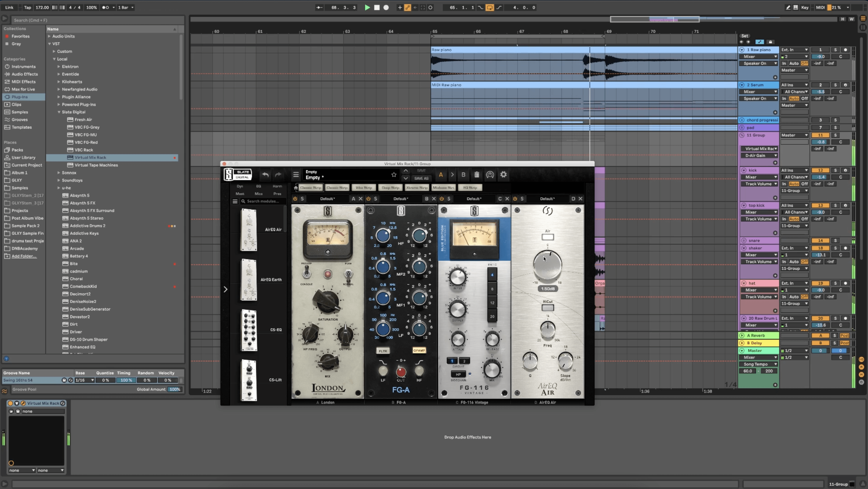Open the Dyn module category
Image resolution: width=868 pixels, height=489 pixels.
point(240,186)
